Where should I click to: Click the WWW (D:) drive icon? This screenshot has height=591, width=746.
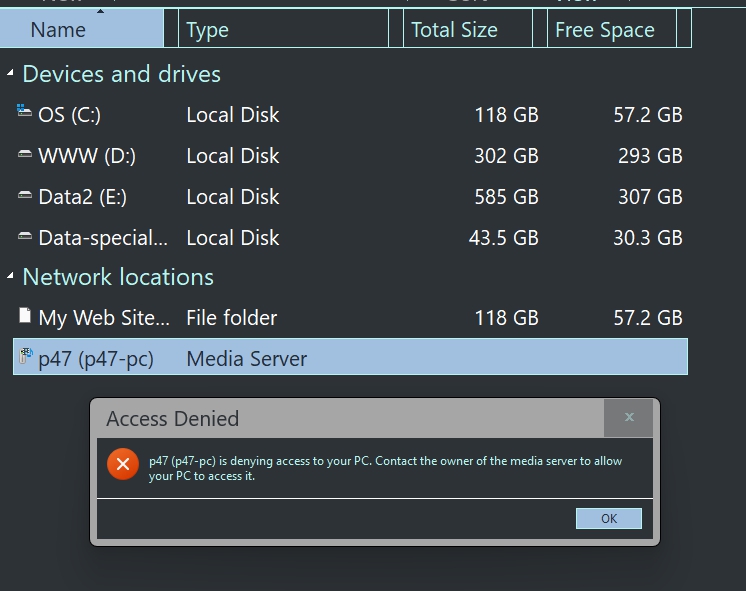click(x=25, y=155)
